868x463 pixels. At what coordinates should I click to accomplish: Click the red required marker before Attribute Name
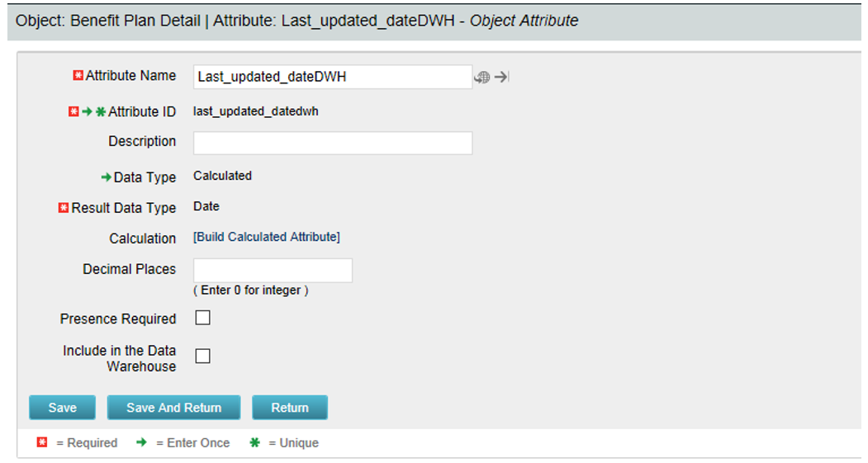click(x=78, y=75)
